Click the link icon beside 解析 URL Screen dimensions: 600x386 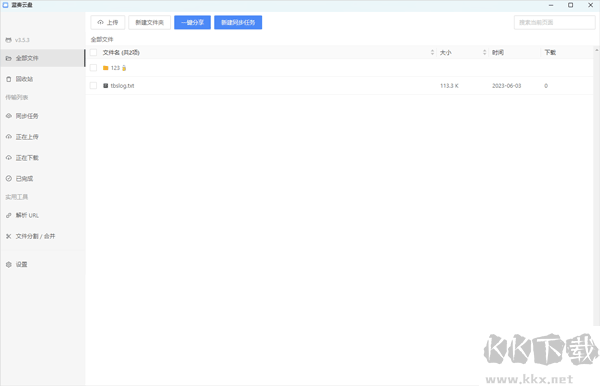click(8, 215)
